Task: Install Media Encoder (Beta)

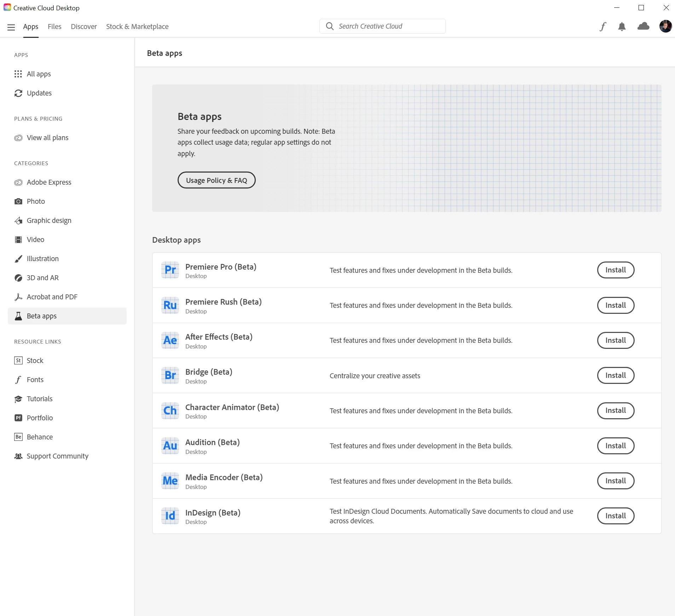Action: (616, 481)
